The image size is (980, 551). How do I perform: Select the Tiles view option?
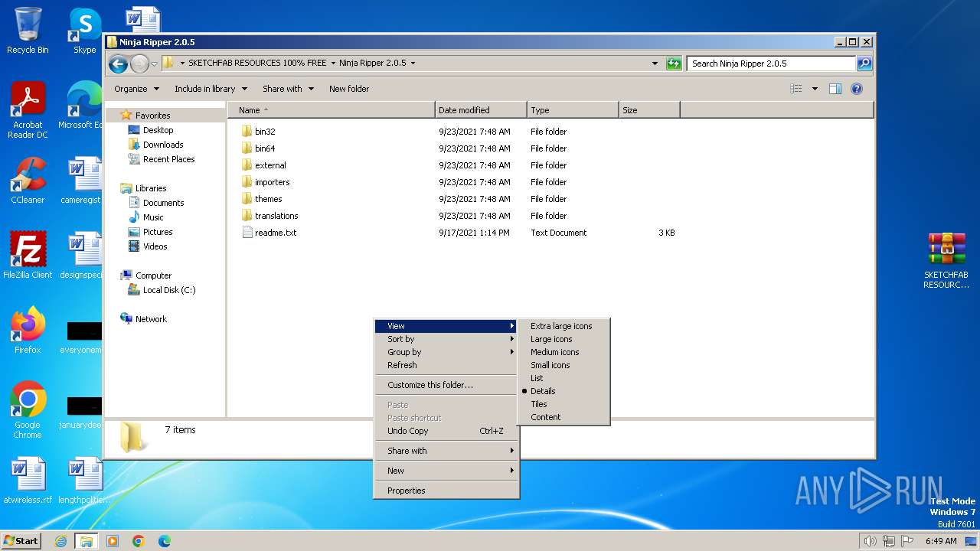tap(539, 404)
